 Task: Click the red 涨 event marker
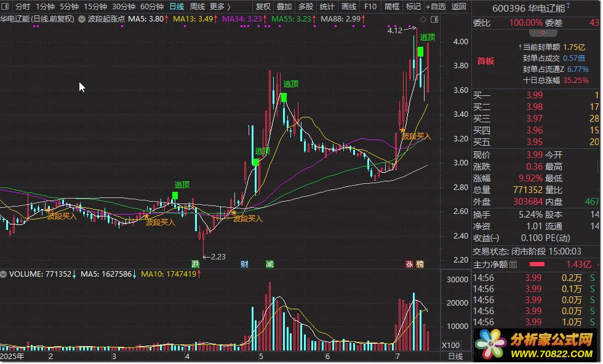(410, 264)
